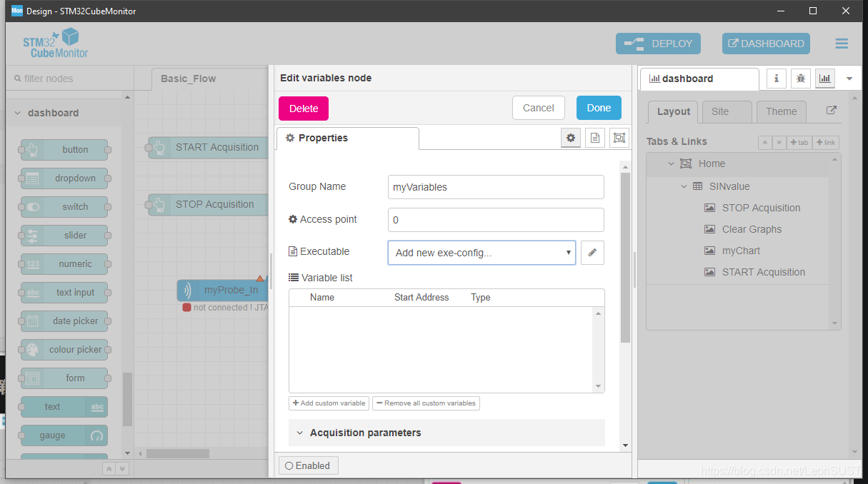868x484 pixels.
Task: Click the STM32CubeMonitor logo
Action: [x=56, y=44]
